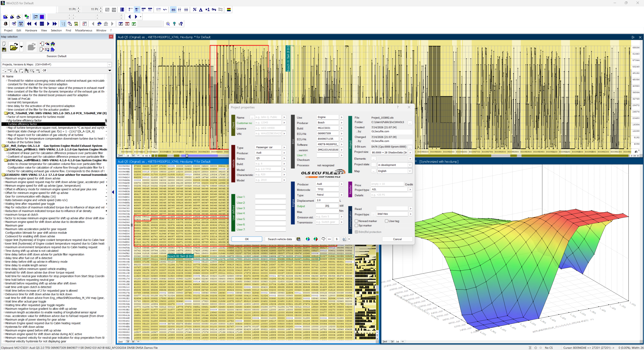644x350 pixels.
Task: Click the +/- sign toggle icon
Action: [165, 10]
